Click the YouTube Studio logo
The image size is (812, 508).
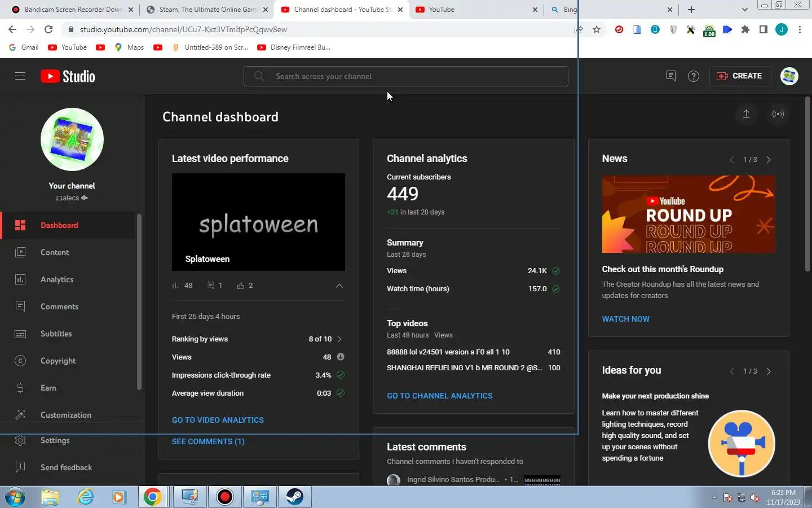[68, 76]
